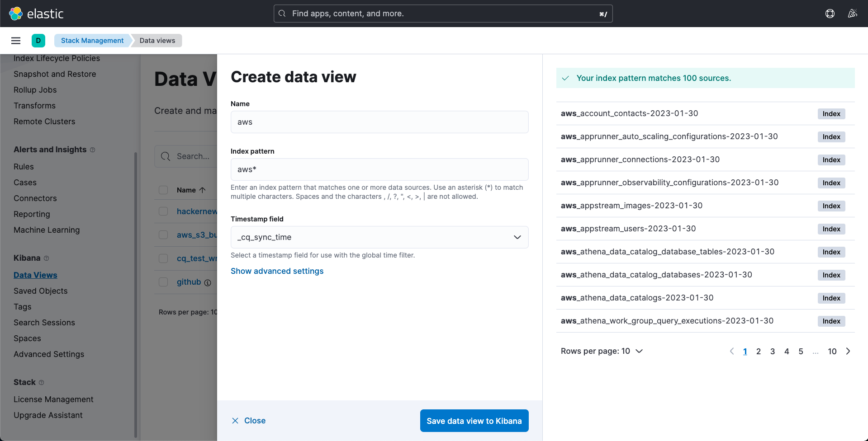Open Remote Clusters in sidebar
This screenshot has height=441, width=868.
tap(44, 122)
